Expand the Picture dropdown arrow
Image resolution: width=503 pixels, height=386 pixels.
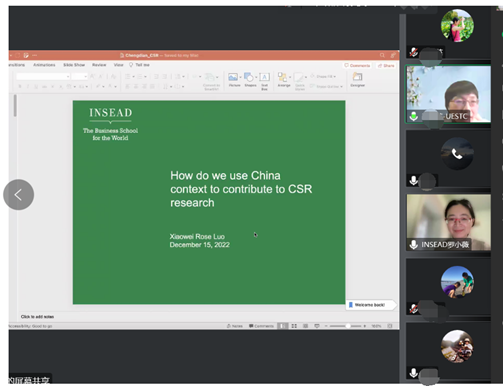(240, 77)
